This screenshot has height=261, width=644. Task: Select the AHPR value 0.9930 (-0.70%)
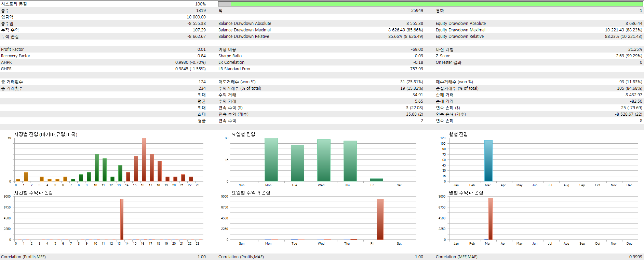(x=190, y=62)
